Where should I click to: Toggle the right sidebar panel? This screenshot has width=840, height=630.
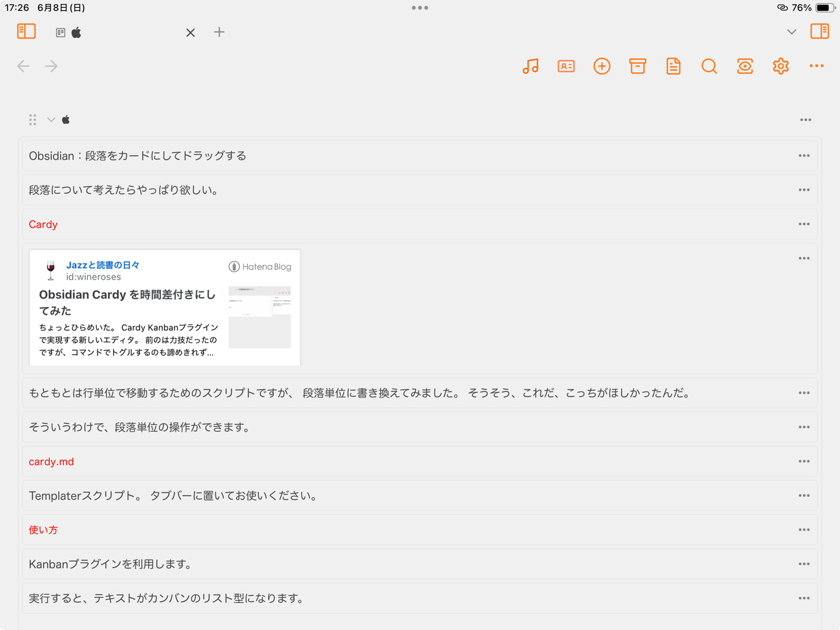point(819,32)
